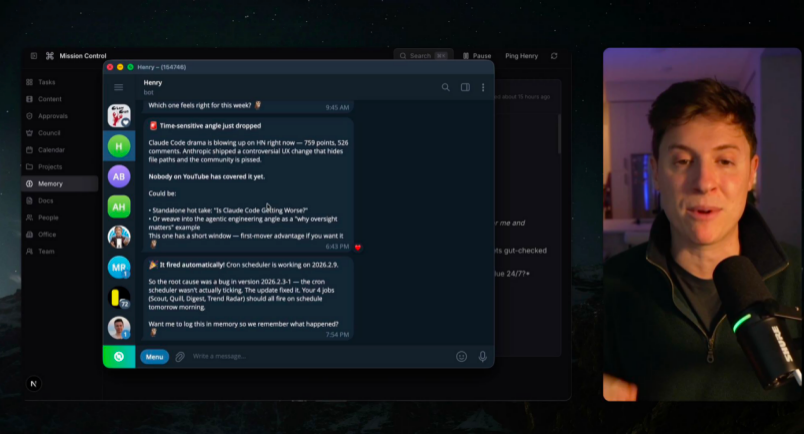
Task: Toggle the Mission Control sidebar icon
Action: tap(34, 56)
